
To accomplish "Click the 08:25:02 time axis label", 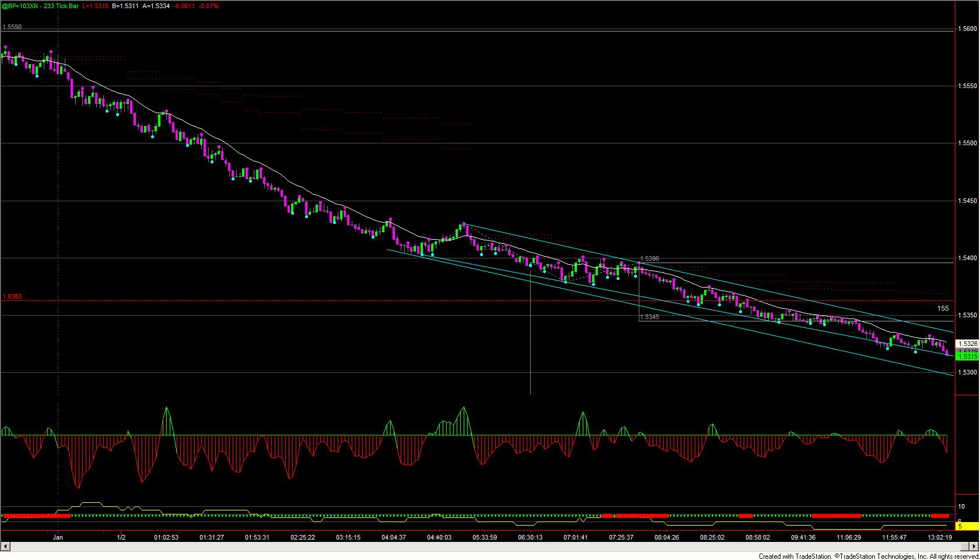I will (x=712, y=537).
